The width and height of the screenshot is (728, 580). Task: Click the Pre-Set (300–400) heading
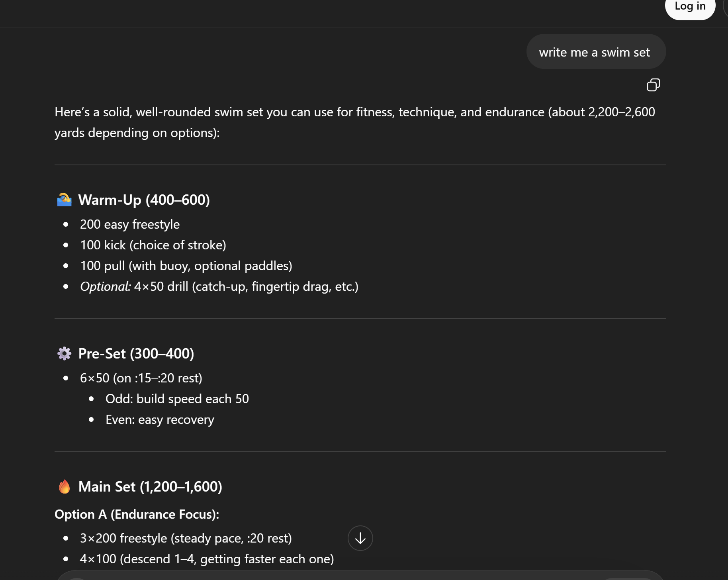[136, 353]
